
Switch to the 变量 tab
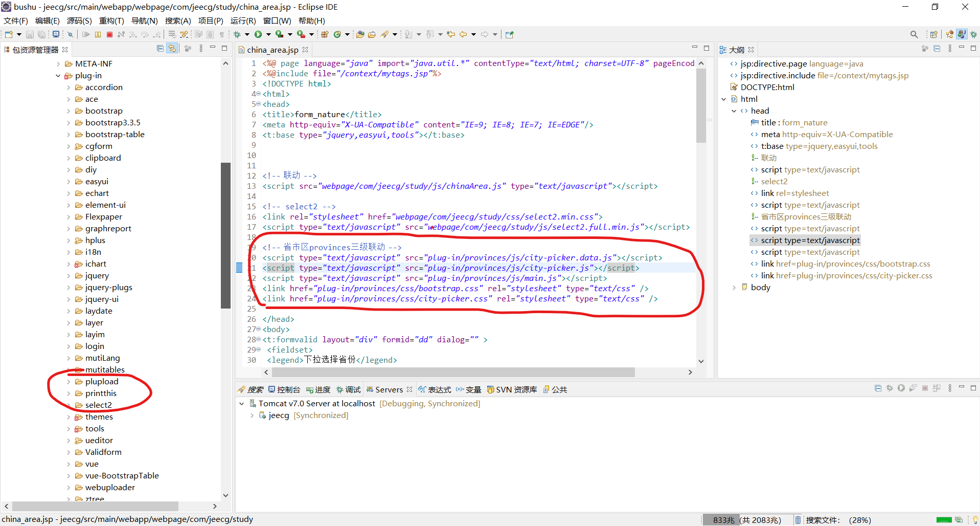pos(469,389)
